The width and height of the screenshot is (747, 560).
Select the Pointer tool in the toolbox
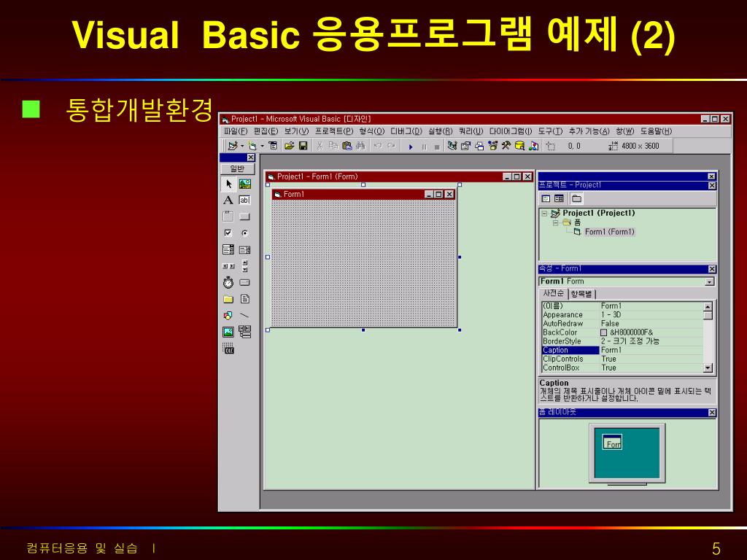228,184
